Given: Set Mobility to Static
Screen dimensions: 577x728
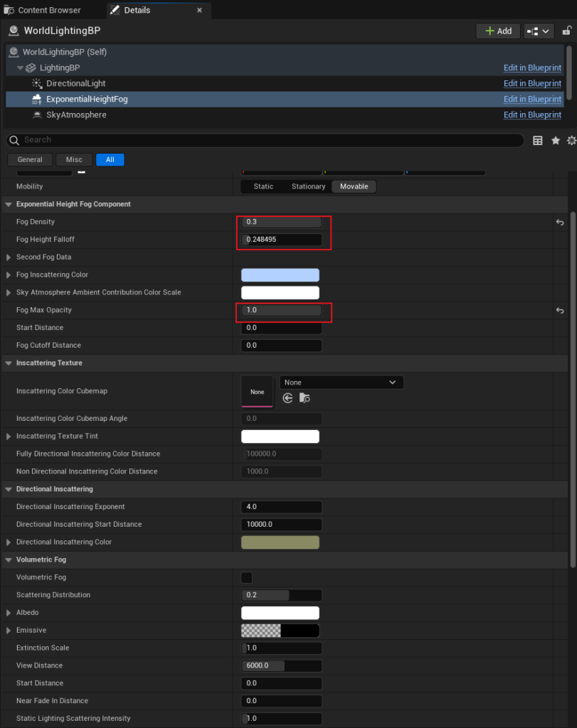Looking at the screenshot, I should point(263,186).
